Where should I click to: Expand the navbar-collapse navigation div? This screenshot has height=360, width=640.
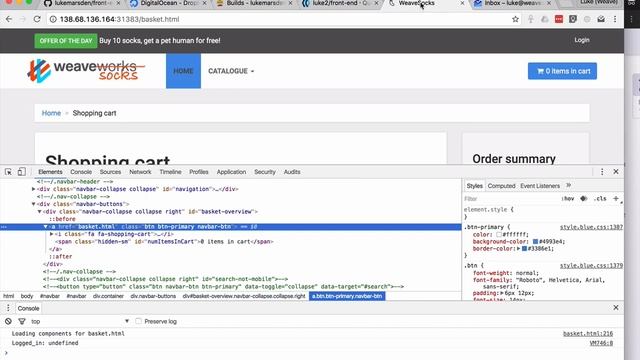(34, 189)
